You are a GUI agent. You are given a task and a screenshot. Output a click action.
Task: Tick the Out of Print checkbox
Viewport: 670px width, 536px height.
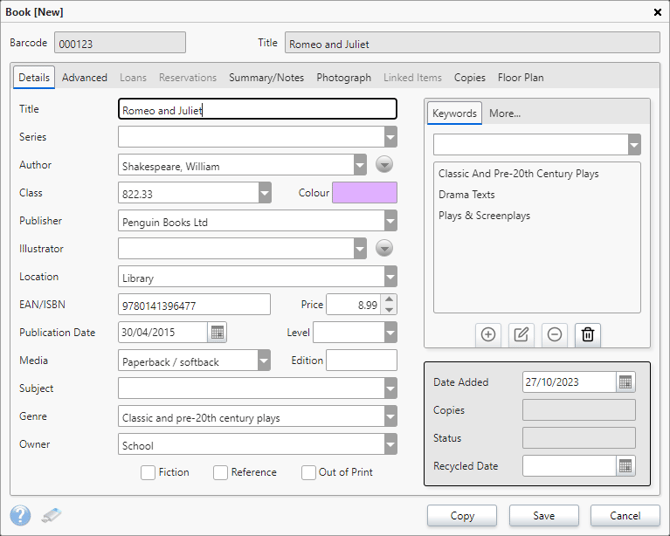coord(308,472)
